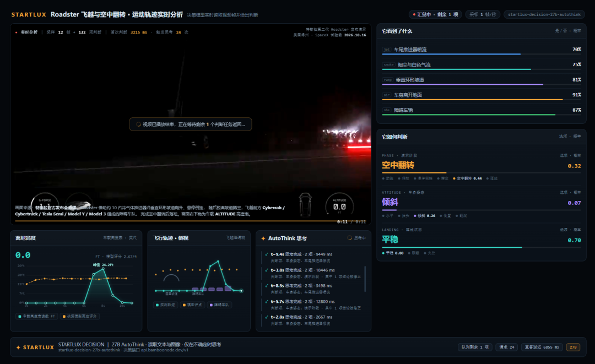Click the obs tag beside 障碍车辆
595x364 pixels.
tap(387, 110)
